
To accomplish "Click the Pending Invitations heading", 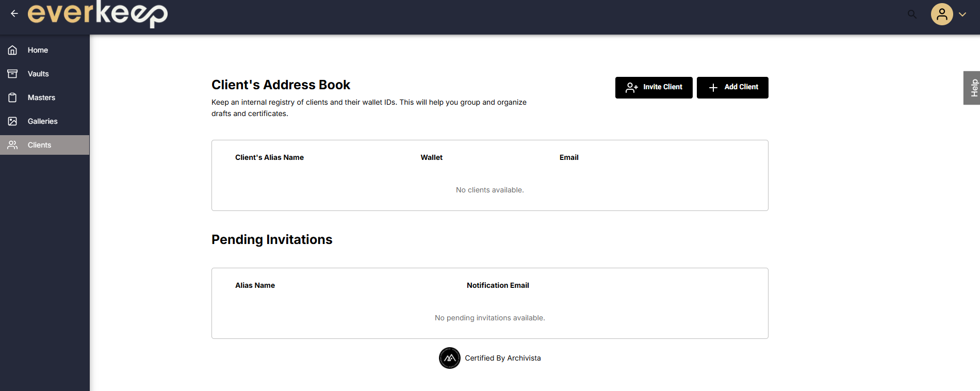I will coord(272,239).
